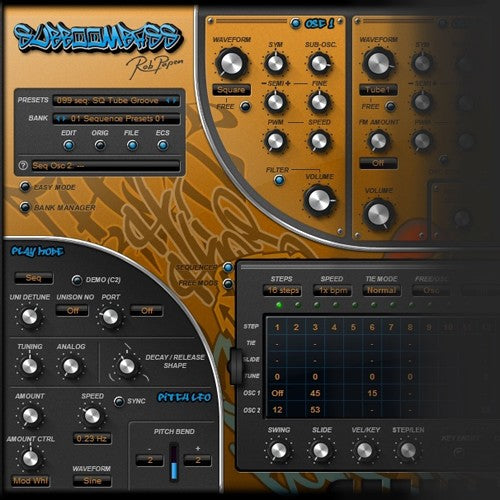Click the OSC 2 Waveform knob
The width and height of the screenshot is (500, 500).
378,63
